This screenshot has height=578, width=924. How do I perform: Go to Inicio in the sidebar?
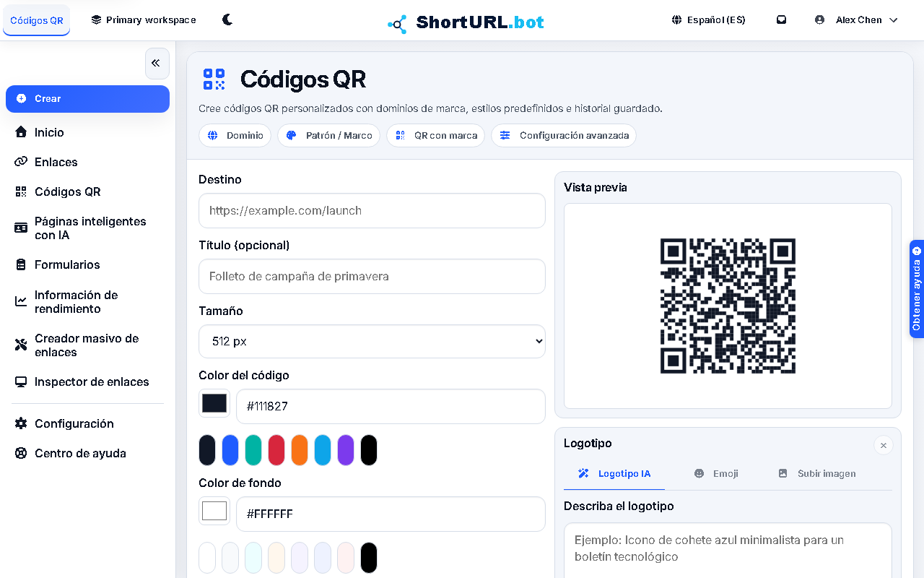pyautogui.click(x=87, y=132)
